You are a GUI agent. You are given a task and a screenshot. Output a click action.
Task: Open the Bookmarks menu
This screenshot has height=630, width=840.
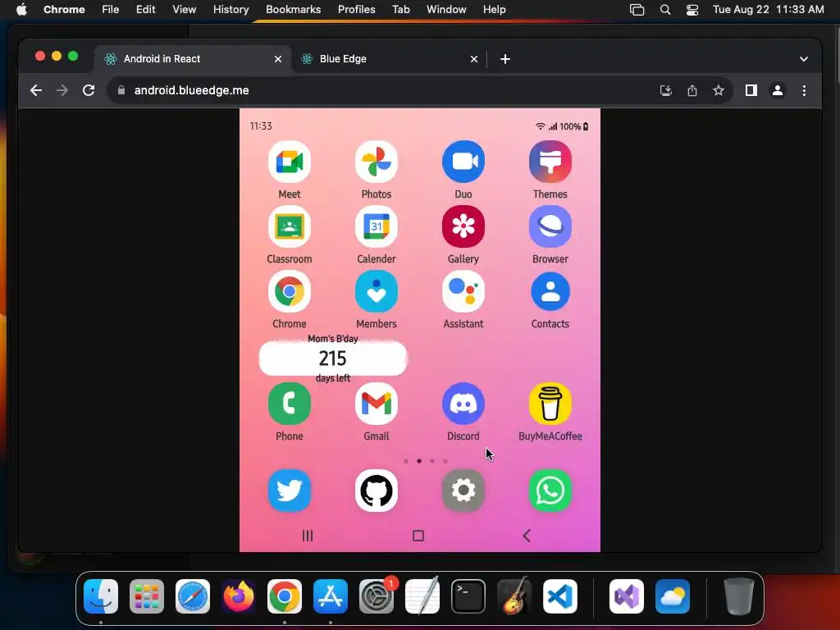click(293, 9)
